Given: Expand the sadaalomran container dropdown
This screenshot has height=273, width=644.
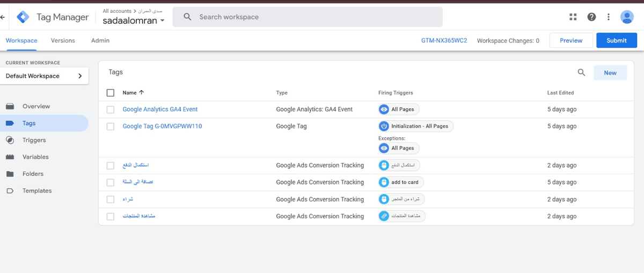Looking at the screenshot, I should [134, 20].
